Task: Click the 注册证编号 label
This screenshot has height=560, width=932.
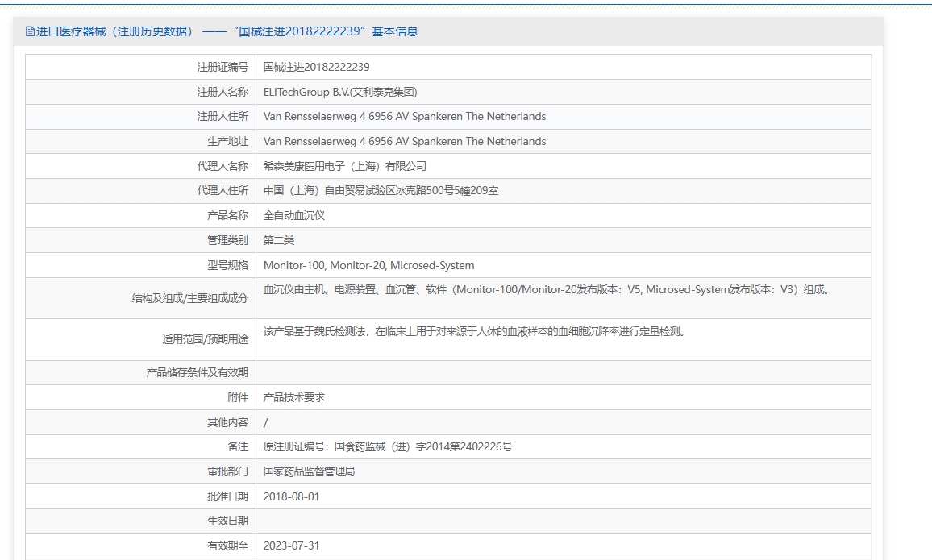Action: pos(223,67)
